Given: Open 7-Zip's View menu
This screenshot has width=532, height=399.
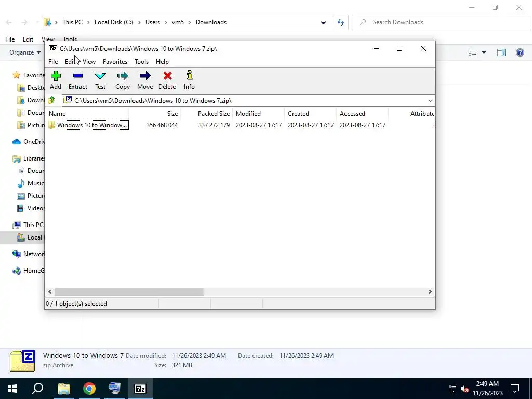Looking at the screenshot, I should pos(89,62).
